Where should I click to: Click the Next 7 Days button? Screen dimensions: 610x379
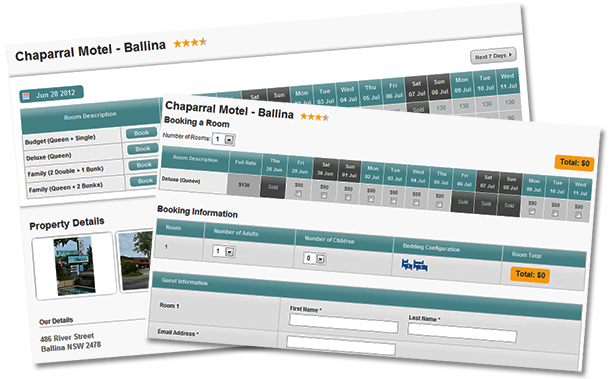click(493, 56)
